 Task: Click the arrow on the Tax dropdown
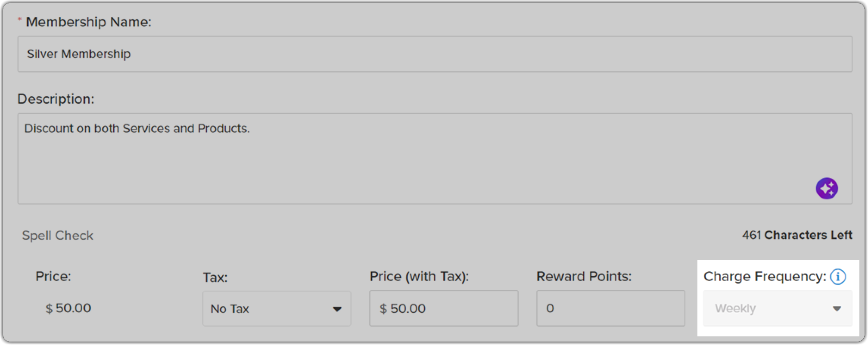337,309
